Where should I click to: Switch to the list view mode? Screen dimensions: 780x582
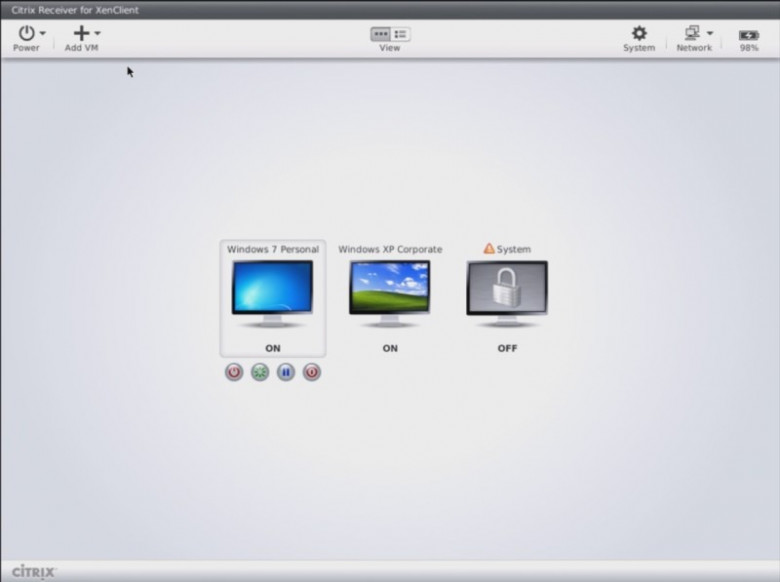(x=400, y=34)
